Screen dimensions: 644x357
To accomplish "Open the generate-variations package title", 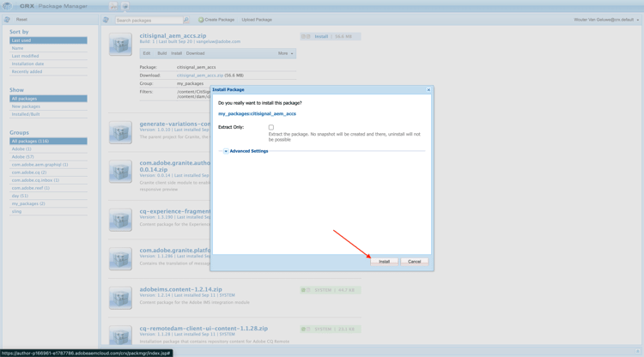I will click(x=175, y=124).
